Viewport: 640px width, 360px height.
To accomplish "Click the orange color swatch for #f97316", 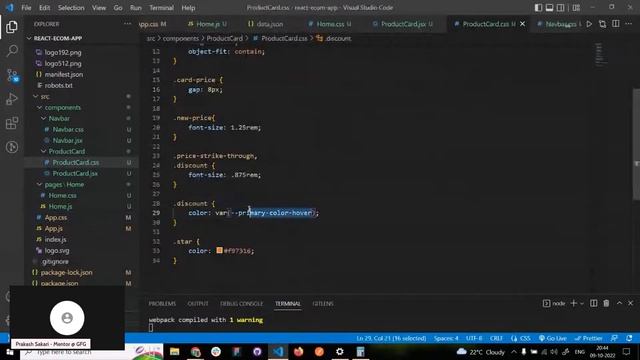I will [x=219, y=250].
